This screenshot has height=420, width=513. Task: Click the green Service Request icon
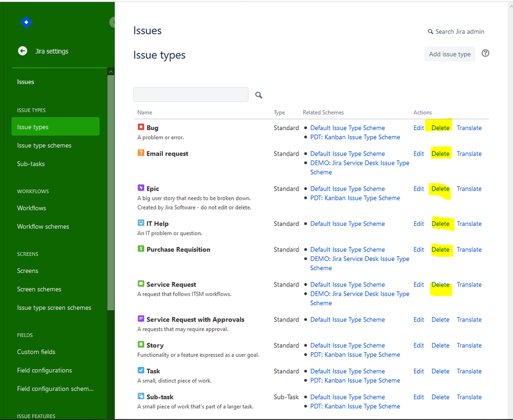[141, 283]
